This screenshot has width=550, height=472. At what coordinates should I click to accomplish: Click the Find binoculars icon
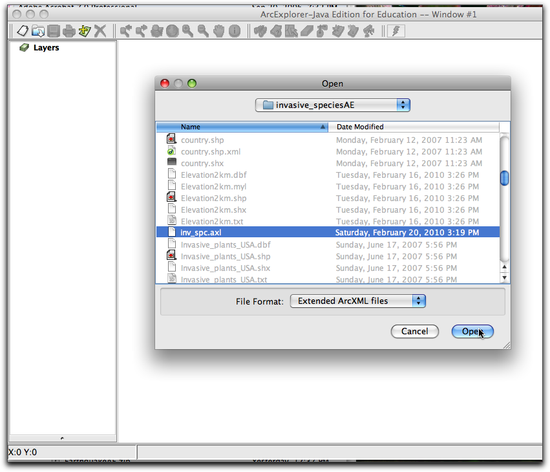click(260, 31)
